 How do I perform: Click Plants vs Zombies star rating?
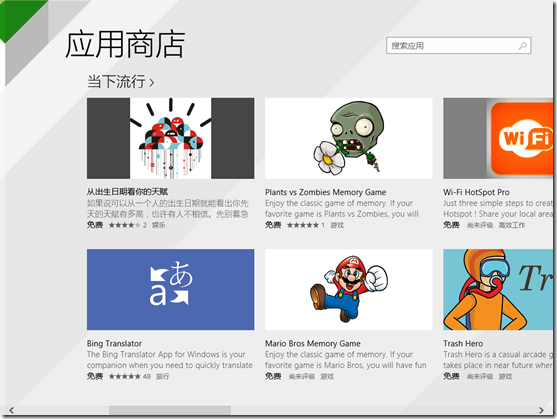tap(305, 225)
